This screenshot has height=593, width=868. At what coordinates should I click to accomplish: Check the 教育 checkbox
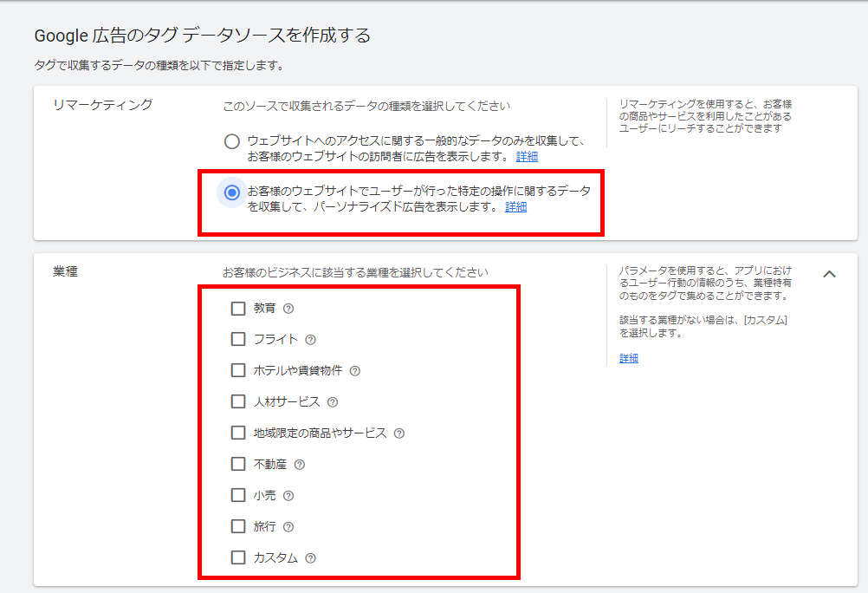tap(238, 308)
